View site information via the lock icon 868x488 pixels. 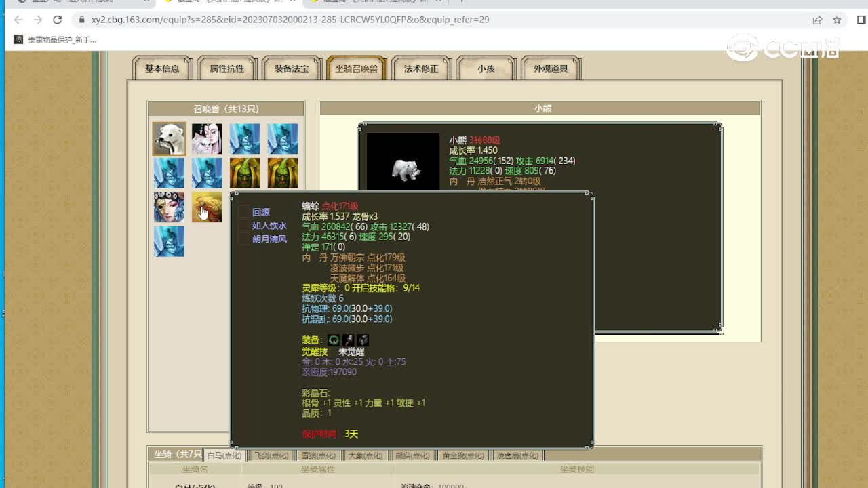(81, 20)
